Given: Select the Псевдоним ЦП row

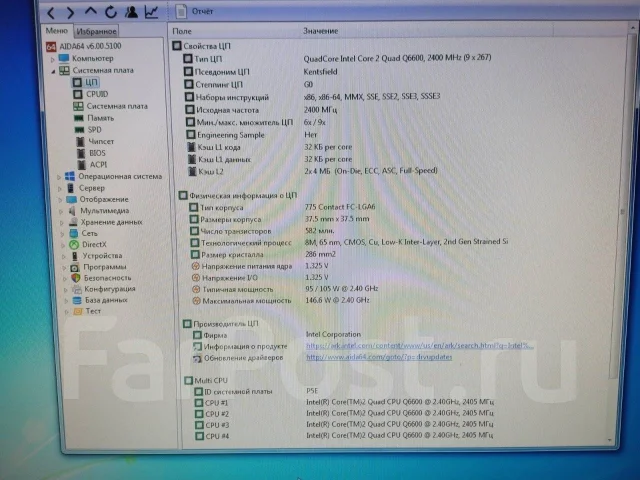Looking at the screenshot, I should click(x=260, y=72).
